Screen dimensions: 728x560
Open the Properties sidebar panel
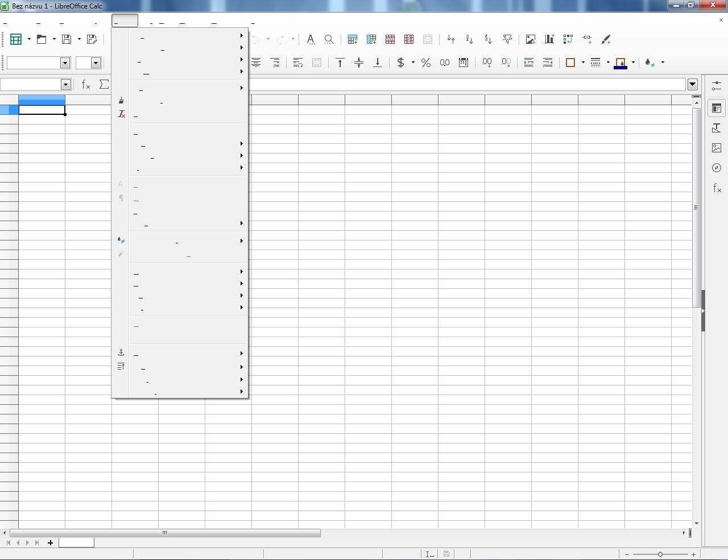point(717,108)
